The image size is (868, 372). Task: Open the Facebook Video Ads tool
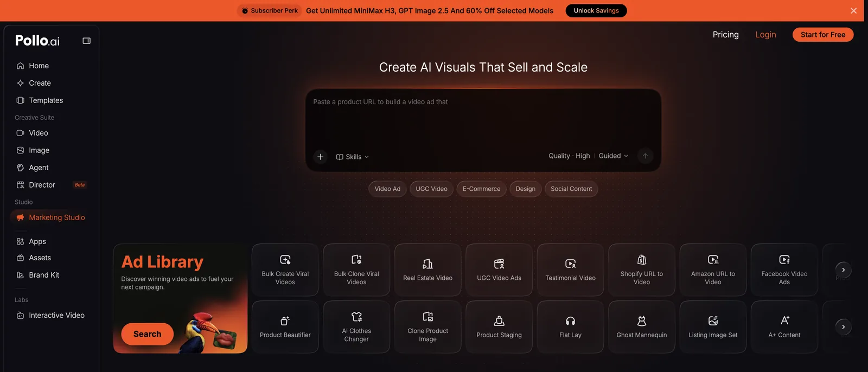tap(784, 270)
